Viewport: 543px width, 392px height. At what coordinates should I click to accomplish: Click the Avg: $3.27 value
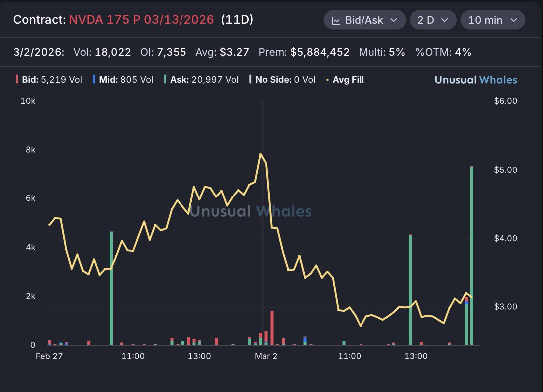pos(222,52)
